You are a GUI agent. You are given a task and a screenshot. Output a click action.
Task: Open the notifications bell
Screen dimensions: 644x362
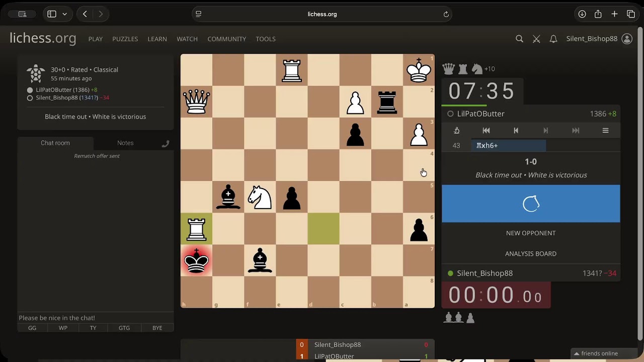pos(553,39)
